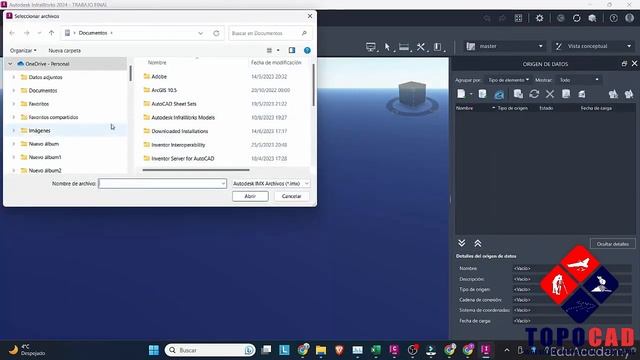Viewport: 640px width, 360px height.
Task: Expand the Datos adjuntos folder node
Action: point(13,77)
